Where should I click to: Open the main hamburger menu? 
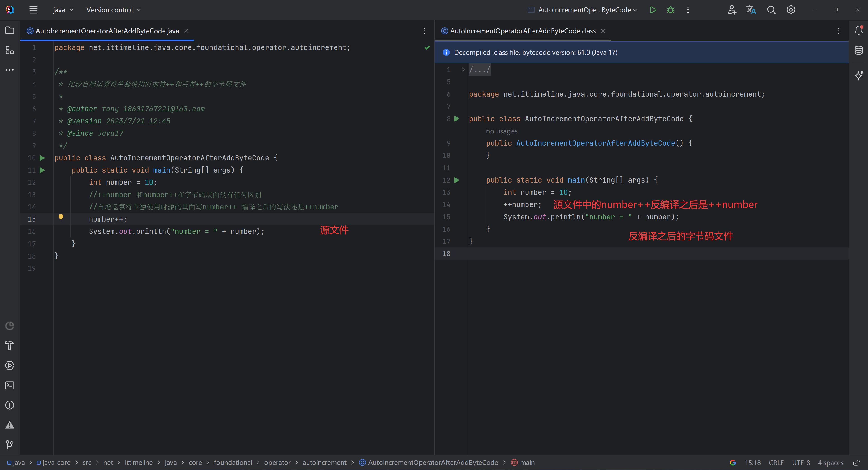click(33, 10)
